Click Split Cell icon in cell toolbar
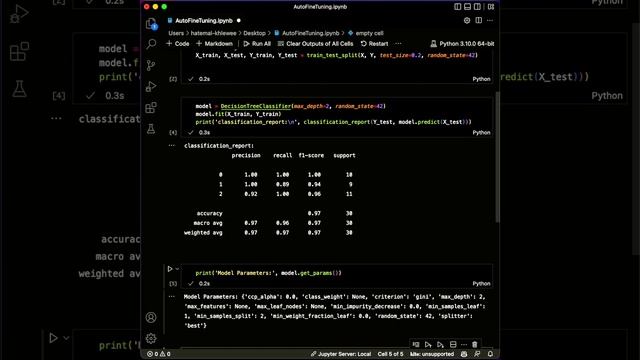Viewport: 640px width, 360px height. click(x=453, y=344)
